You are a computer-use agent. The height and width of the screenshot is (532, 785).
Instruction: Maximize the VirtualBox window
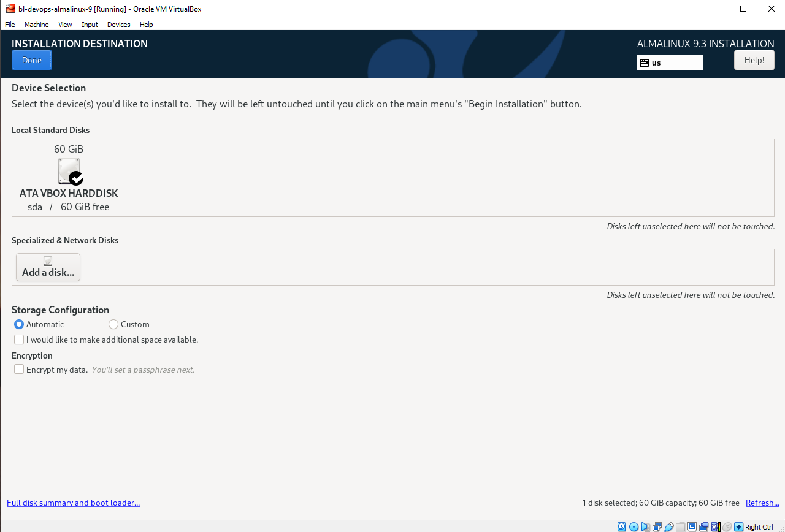coord(743,9)
